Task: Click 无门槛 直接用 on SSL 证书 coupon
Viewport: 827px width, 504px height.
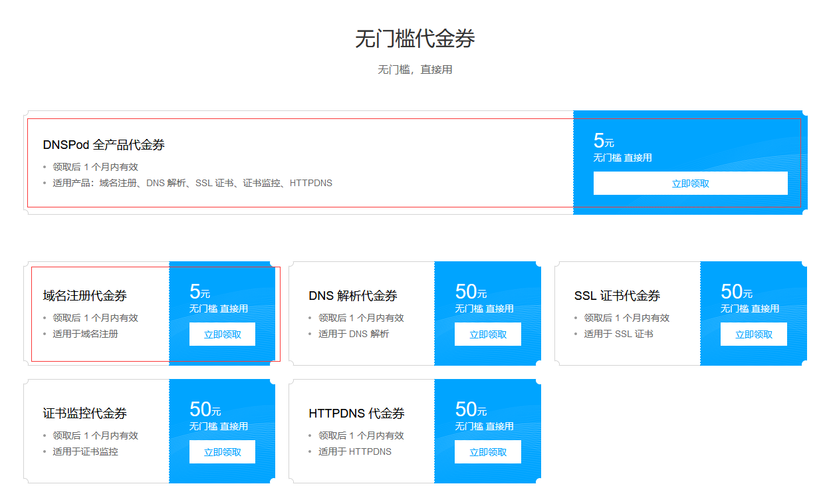Action: [x=750, y=309]
